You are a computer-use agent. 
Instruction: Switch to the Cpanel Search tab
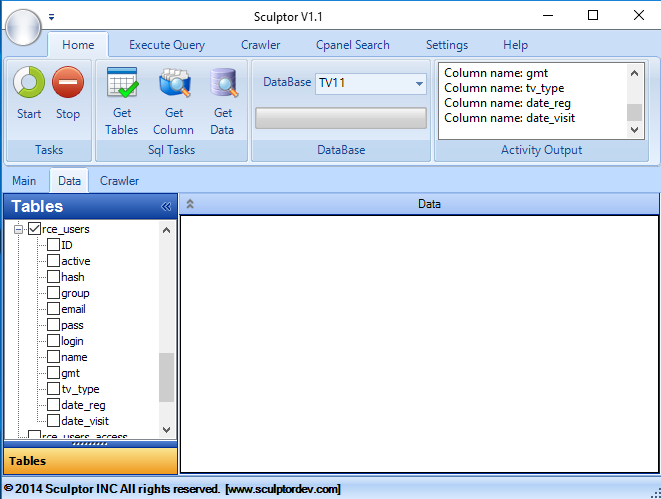[352, 45]
